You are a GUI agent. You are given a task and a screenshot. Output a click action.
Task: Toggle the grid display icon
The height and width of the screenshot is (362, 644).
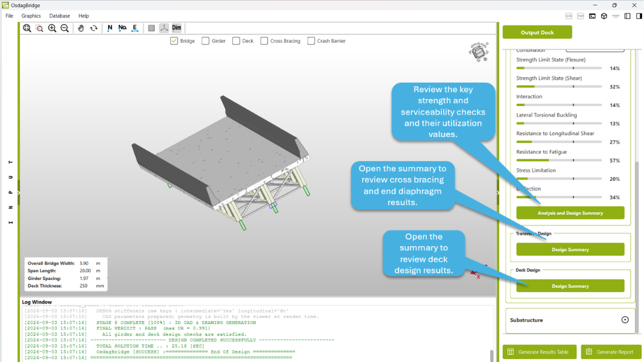151,28
